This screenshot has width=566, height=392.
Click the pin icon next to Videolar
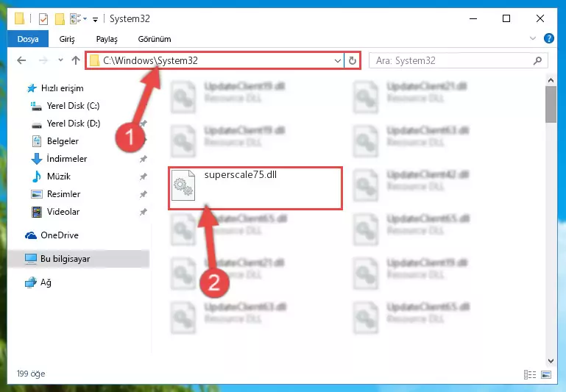144,212
